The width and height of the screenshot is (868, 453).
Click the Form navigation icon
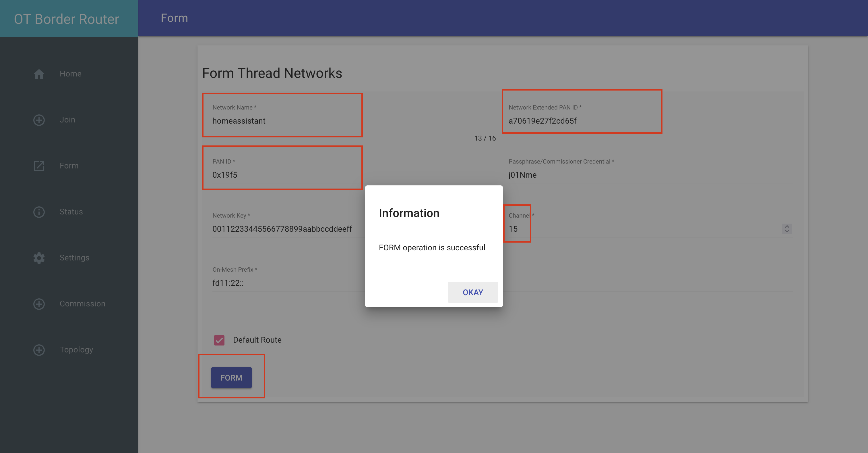click(39, 166)
